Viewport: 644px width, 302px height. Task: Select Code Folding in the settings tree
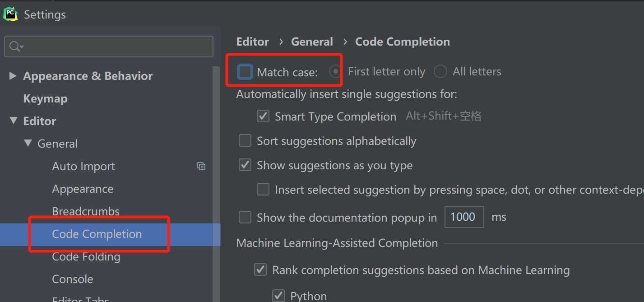[x=86, y=257]
